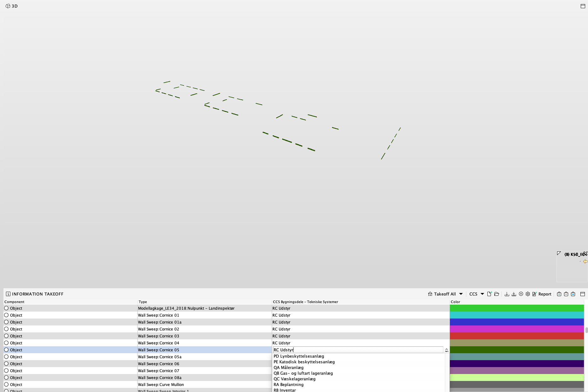Click the Report document icon

[534, 294]
